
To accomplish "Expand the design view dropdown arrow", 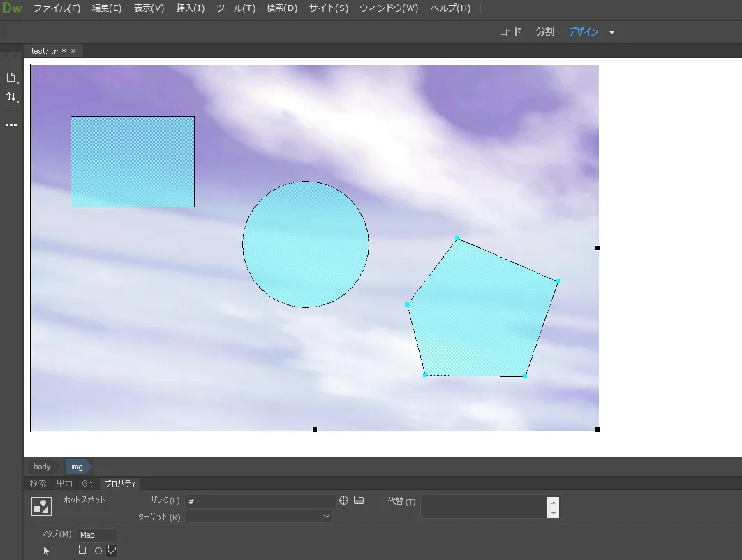I will [x=611, y=32].
